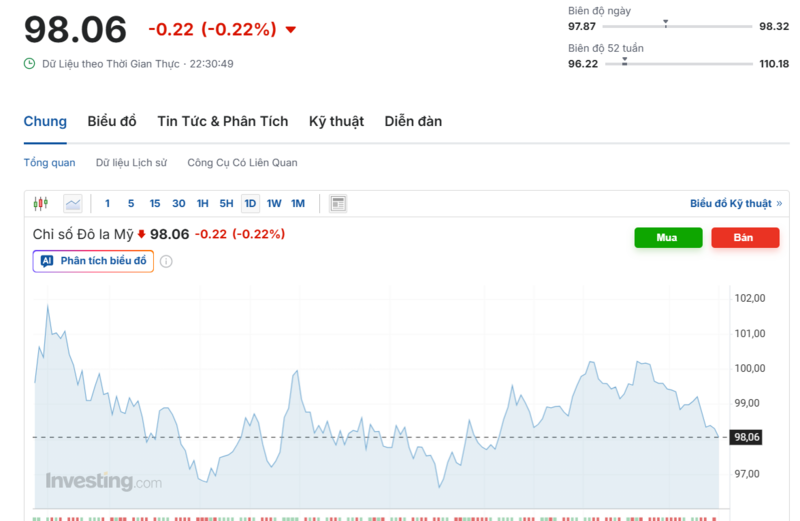Set chart interval to 30 minutes

point(178,204)
